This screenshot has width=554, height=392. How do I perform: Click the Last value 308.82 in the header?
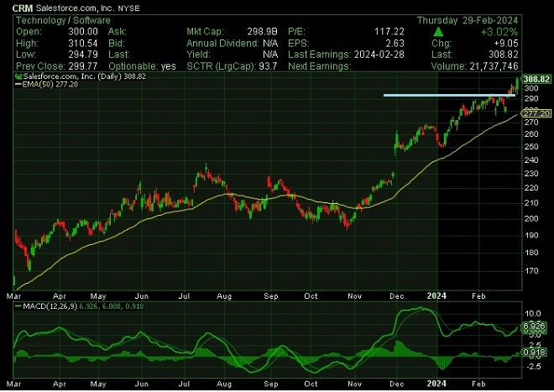coord(504,55)
